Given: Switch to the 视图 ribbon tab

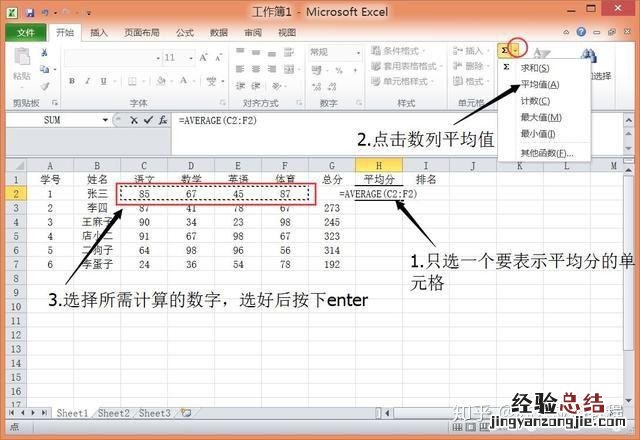Looking at the screenshot, I should pyautogui.click(x=287, y=33).
